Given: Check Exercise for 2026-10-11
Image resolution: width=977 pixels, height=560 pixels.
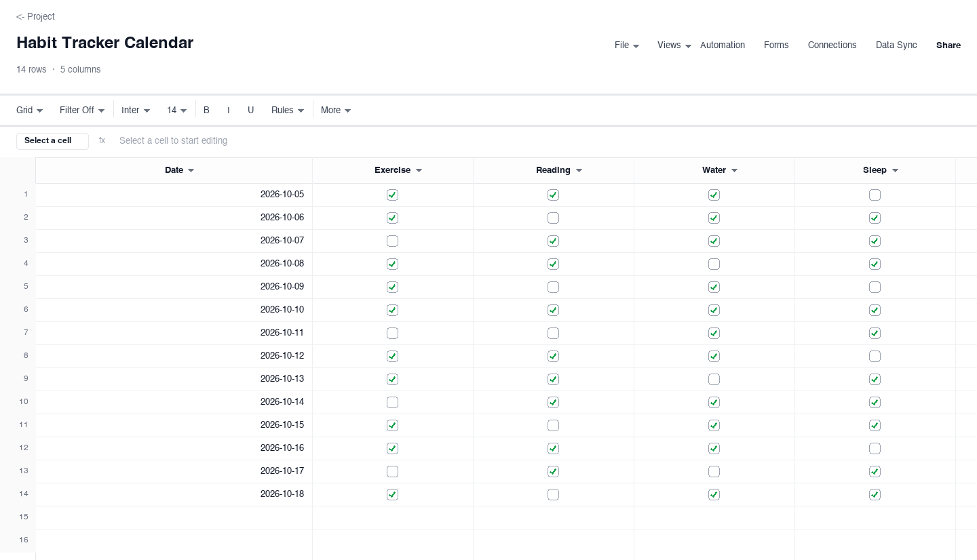Looking at the screenshot, I should pyautogui.click(x=392, y=334).
